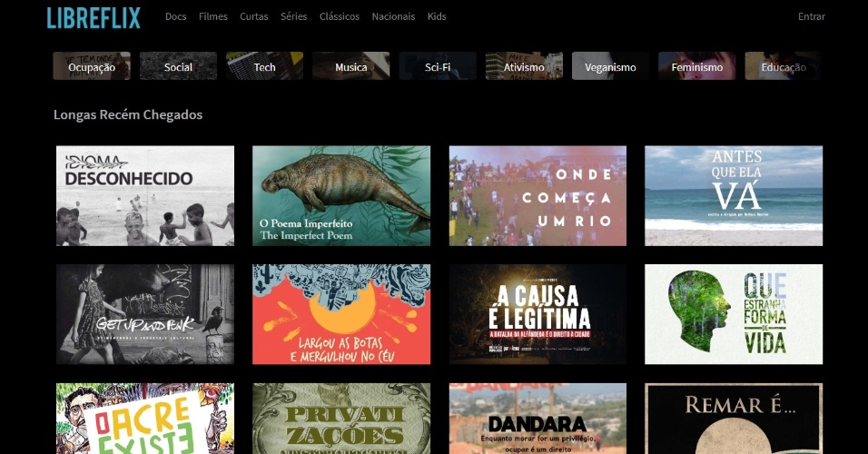Choose the Musica category tile
This screenshot has width=868, height=454.
click(x=351, y=66)
